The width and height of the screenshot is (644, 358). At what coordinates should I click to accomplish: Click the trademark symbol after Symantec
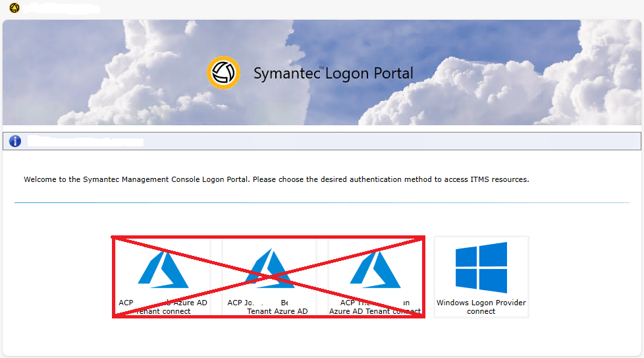[322, 68]
